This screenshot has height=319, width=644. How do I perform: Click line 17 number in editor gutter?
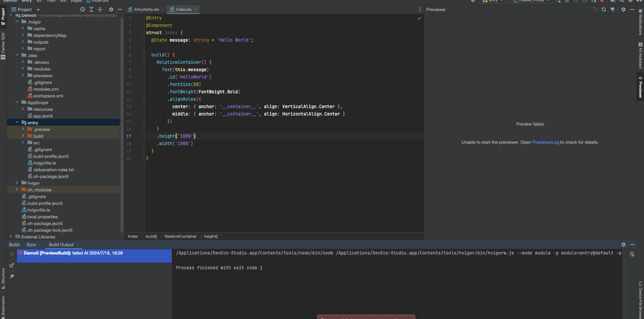[x=129, y=136]
